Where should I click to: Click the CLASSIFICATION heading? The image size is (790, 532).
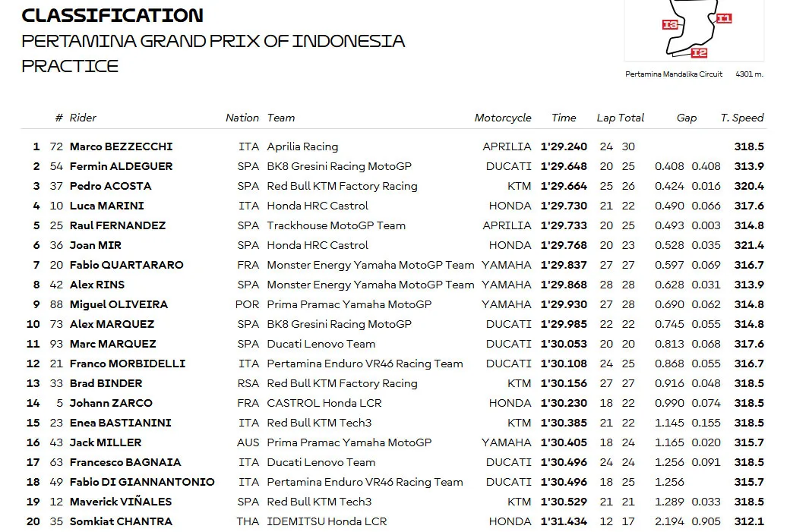(x=112, y=15)
